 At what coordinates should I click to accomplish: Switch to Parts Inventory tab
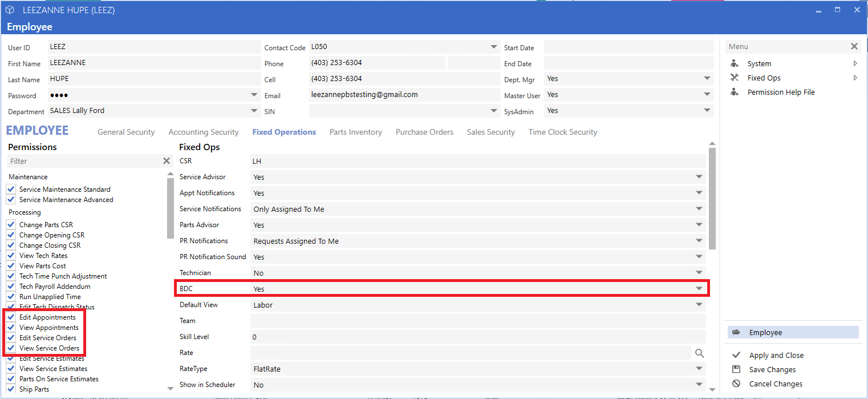coord(356,132)
